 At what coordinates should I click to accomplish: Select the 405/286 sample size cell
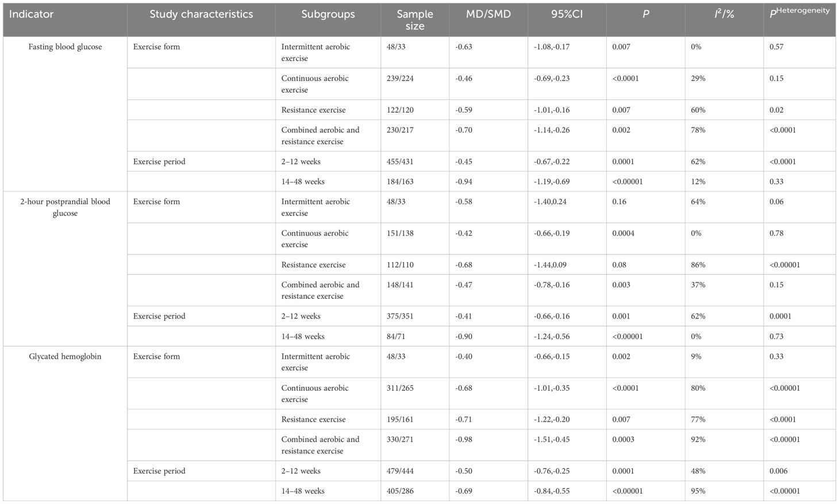pos(401,491)
